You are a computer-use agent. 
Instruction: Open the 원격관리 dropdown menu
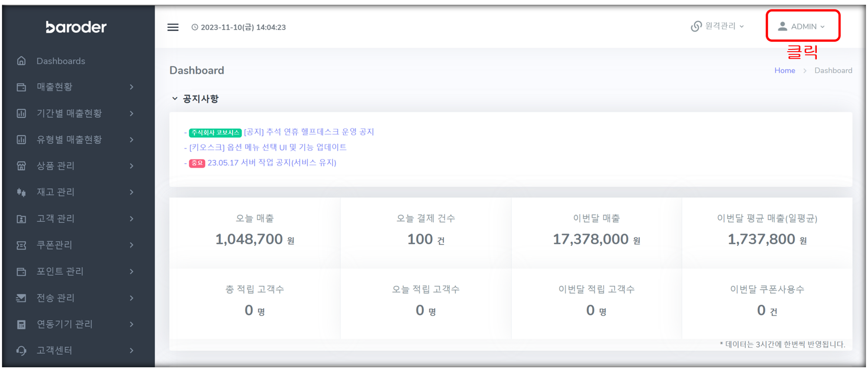coord(718,26)
